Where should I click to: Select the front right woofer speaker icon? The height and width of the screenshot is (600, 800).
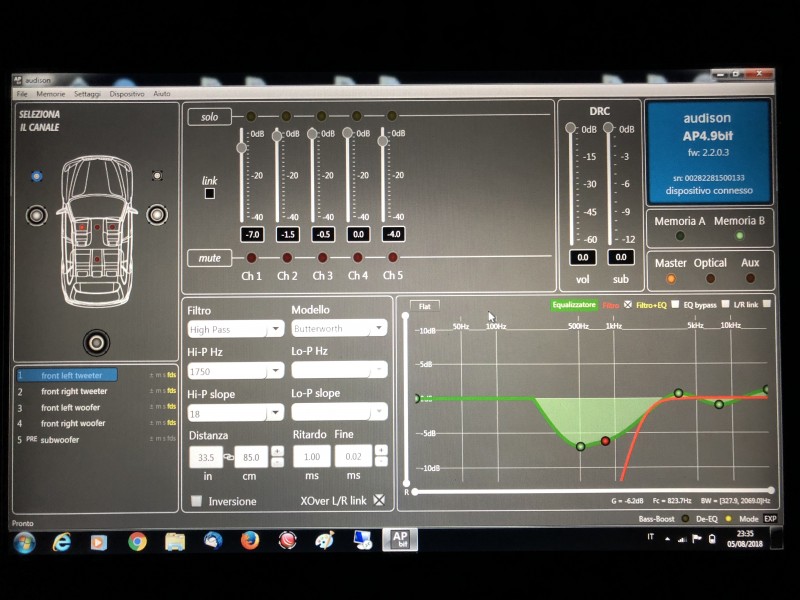coord(157,214)
